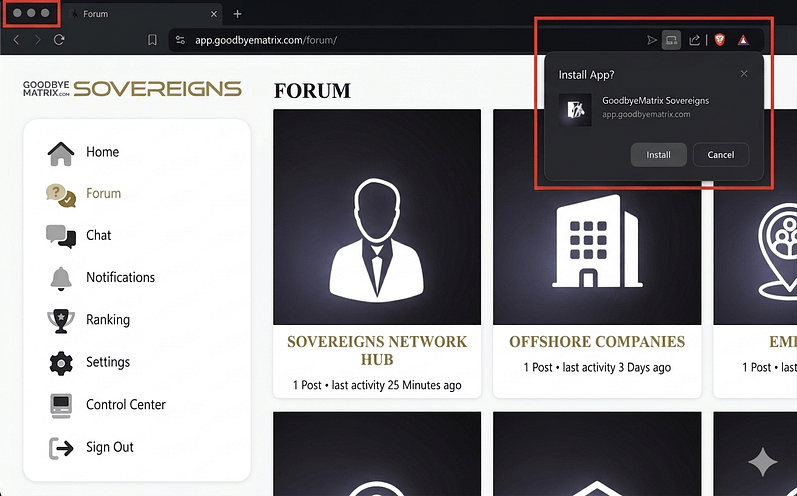Click "1 Post • last activity 25 Minutes ago"
Viewport: 797px width, 496px height.
pos(377,385)
